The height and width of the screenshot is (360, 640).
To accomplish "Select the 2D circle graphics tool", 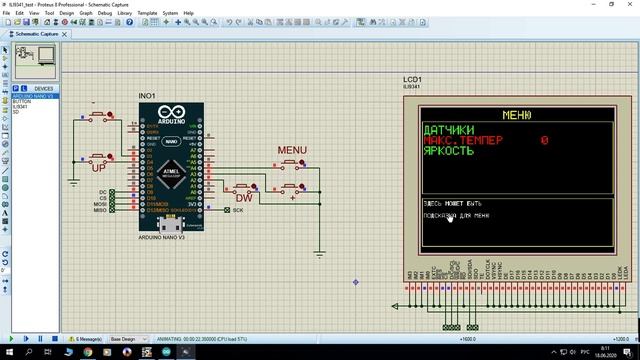I will [5, 188].
